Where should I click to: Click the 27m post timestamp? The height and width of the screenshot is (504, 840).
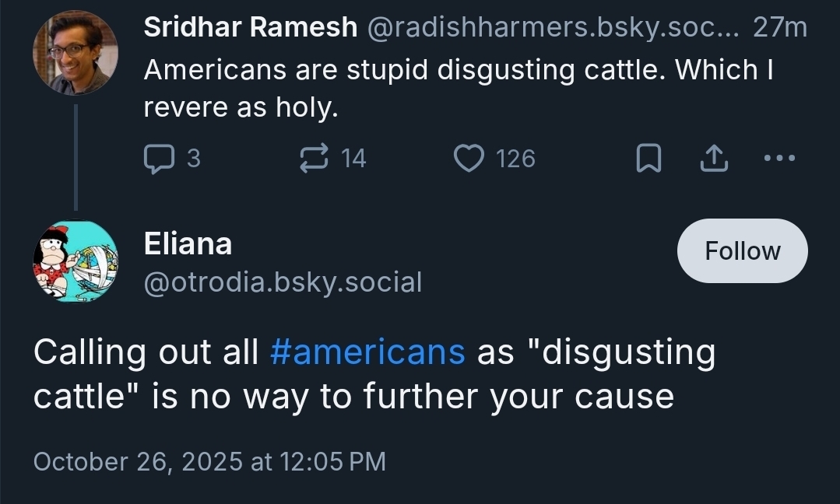(780, 28)
